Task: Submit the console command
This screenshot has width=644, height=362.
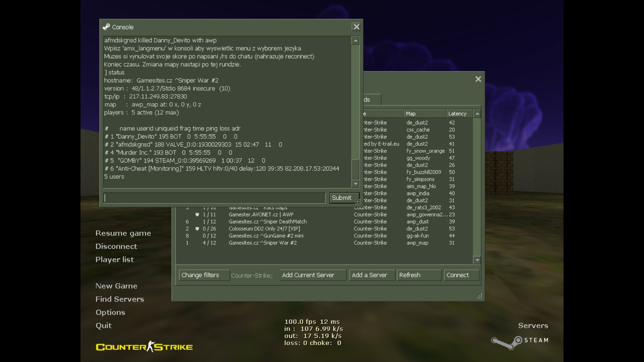Action: tap(344, 198)
